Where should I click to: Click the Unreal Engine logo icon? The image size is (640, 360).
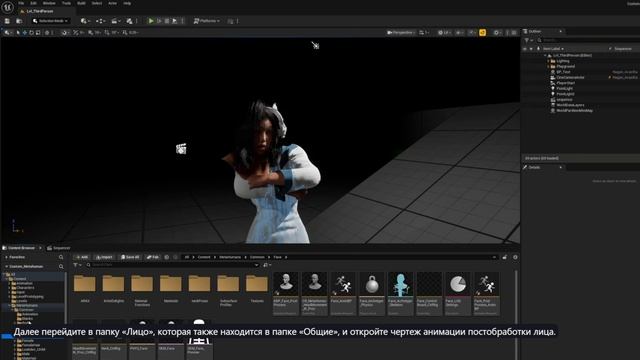click(x=7, y=7)
